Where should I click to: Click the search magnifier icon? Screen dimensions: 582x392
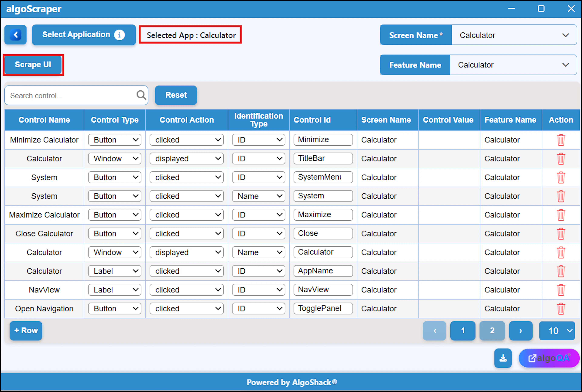click(x=141, y=95)
